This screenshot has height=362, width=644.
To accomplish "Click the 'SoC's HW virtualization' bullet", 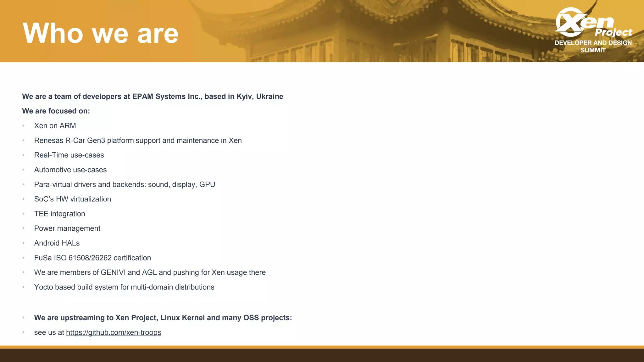I will [72, 199].
